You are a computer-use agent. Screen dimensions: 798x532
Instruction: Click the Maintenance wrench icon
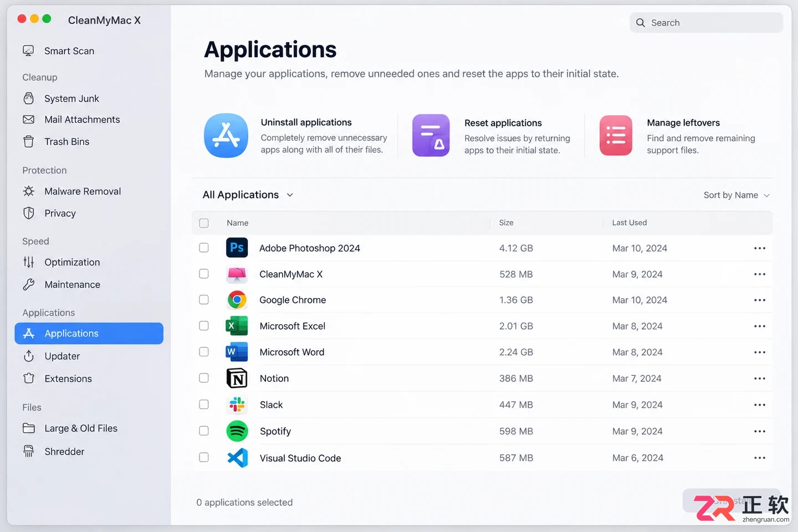point(28,285)
